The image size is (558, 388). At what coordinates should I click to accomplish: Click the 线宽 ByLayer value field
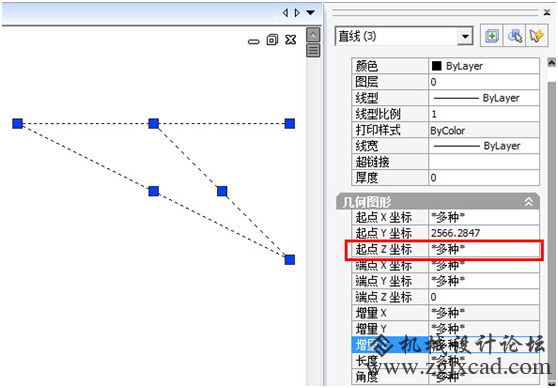(x=484, y=146)
